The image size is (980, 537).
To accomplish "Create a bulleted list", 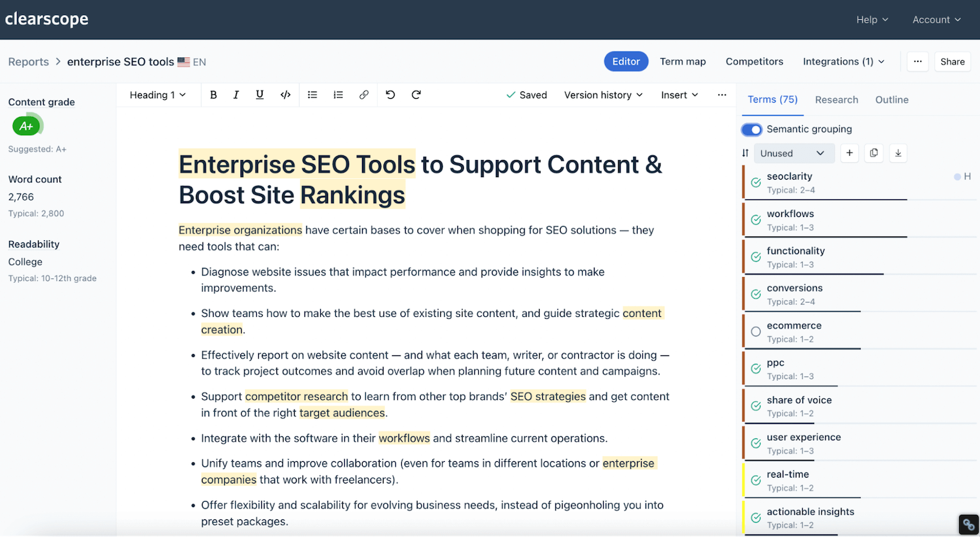I will point(312,95).
